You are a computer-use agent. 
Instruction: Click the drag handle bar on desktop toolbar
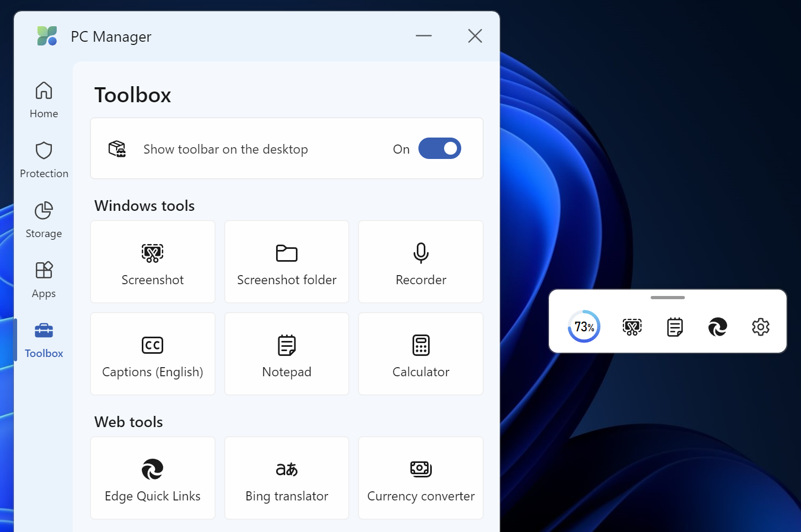[x=668, y=298]
